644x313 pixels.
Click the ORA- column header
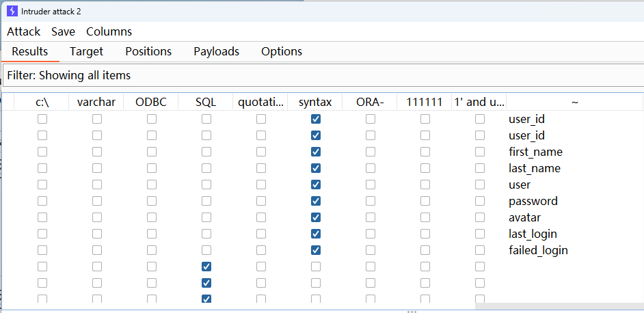(x=370, y=102)
